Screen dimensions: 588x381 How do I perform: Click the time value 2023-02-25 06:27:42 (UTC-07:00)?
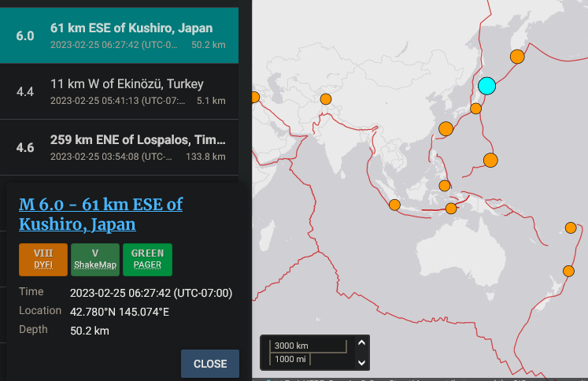(151, 293)
